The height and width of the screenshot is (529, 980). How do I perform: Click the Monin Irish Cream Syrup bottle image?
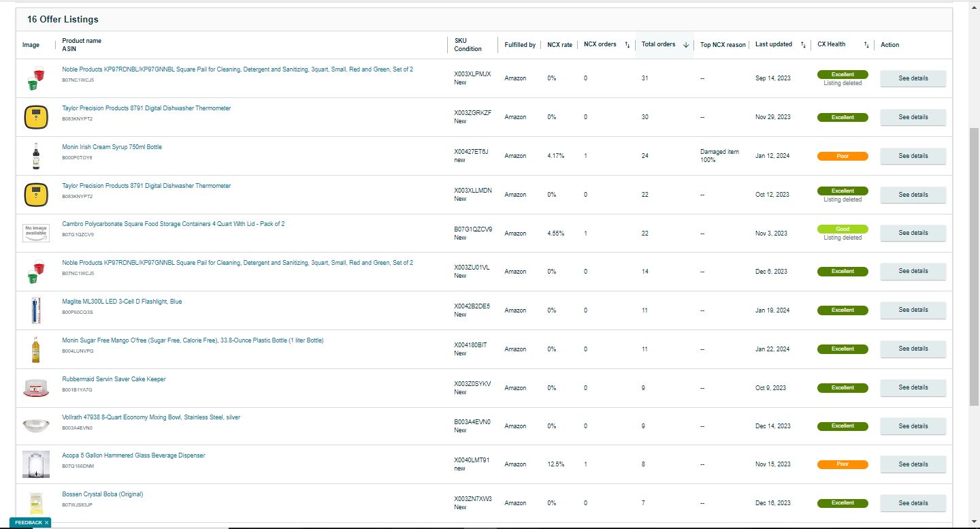[x=35, y=156]
